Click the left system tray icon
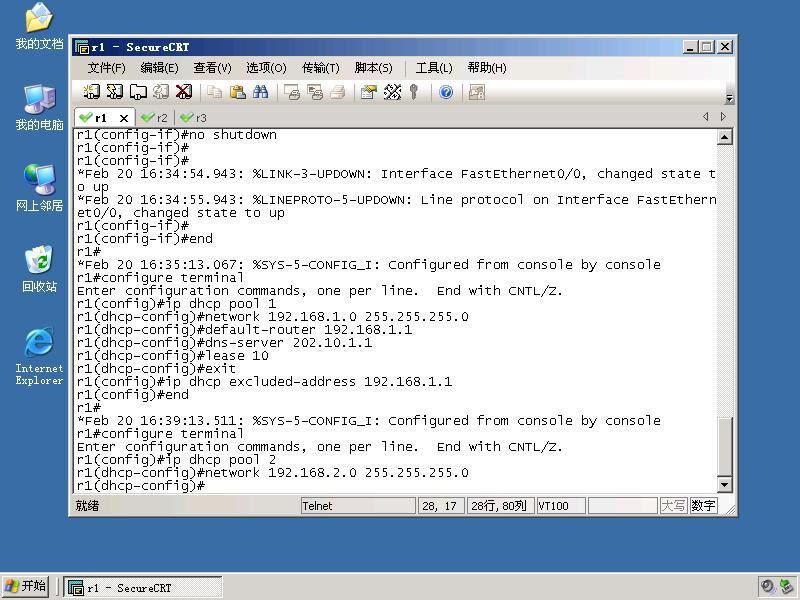The image size is (800, 600). tap(767, 587)
